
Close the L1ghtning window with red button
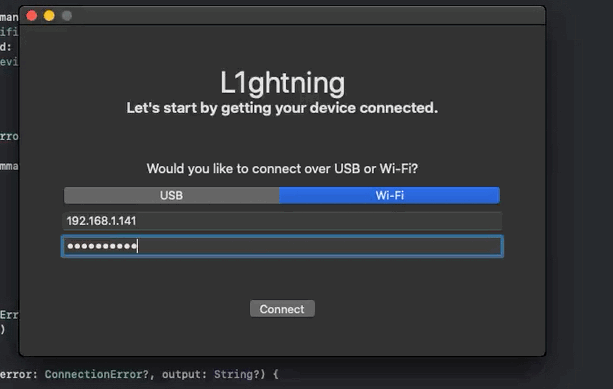click(x=32, y=16)
